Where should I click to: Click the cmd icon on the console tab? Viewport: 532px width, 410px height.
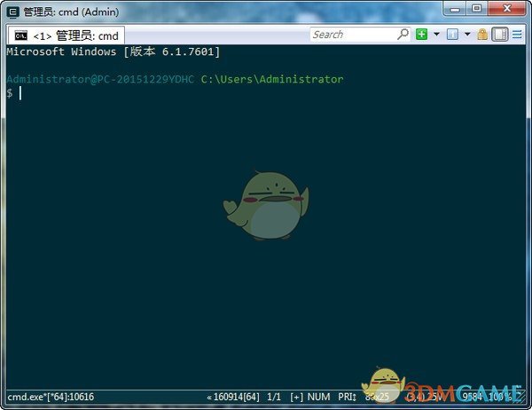click(21, 35)
